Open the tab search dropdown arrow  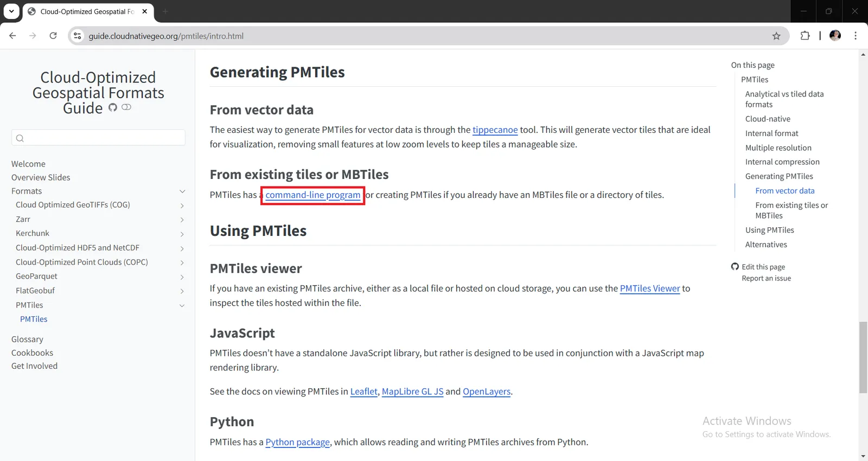click(x=11, y=11)
